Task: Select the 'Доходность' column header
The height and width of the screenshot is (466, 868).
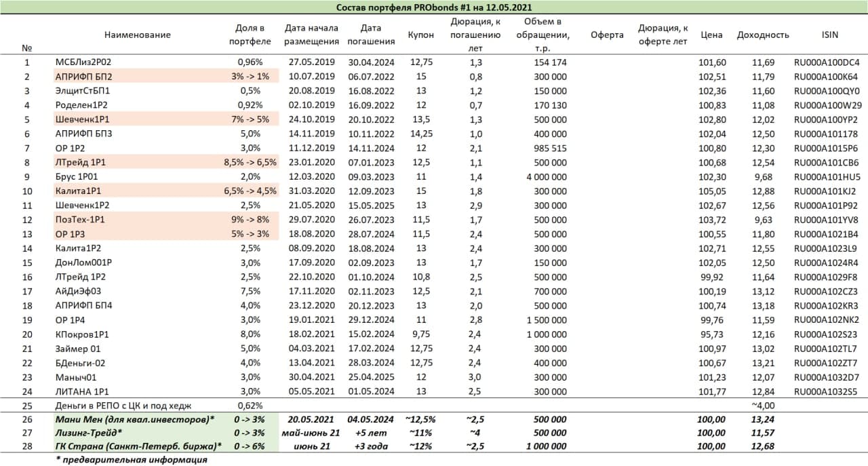Action: pos(763,35)
